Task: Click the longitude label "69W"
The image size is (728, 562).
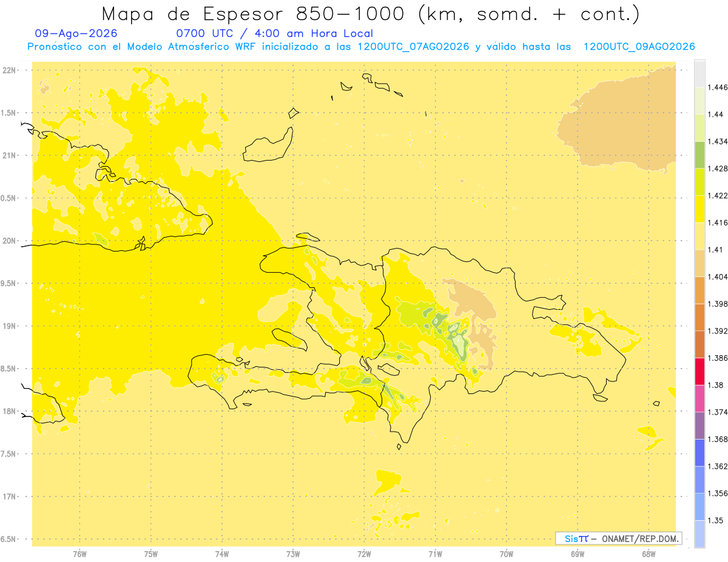Action: pos(578,554)
